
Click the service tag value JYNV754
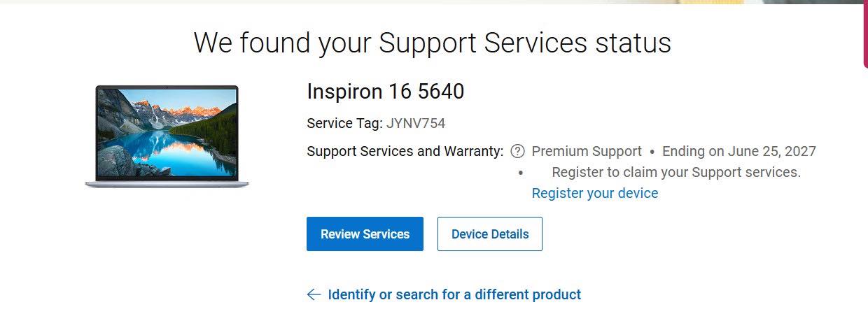pos(416,124)
